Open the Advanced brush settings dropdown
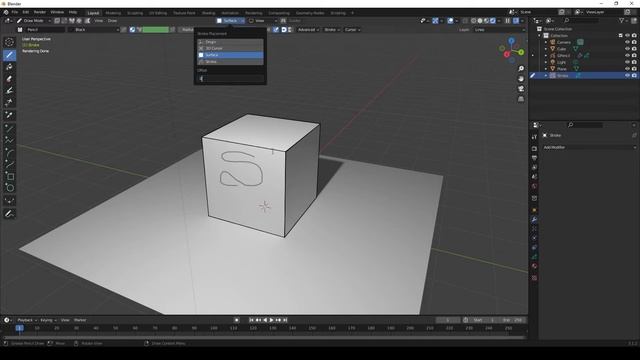Viewport: 640px width, 360px height. [308, 30]
